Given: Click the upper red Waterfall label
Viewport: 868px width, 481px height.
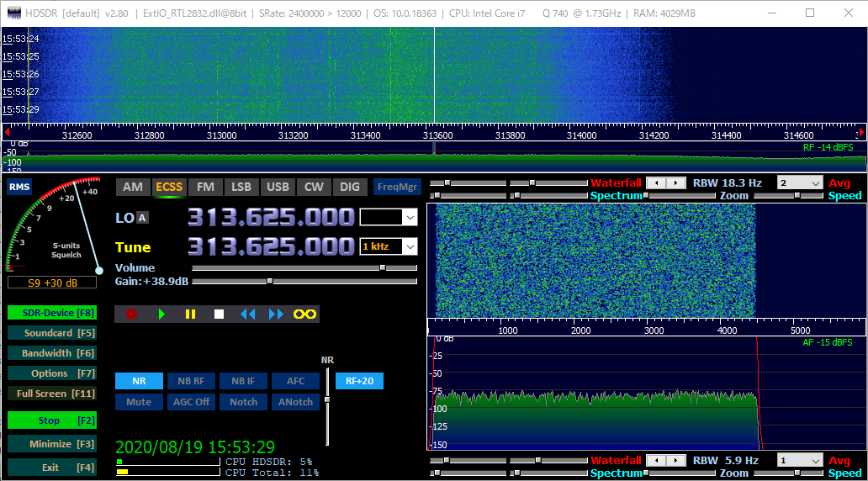Looking at the screenshot, I should [x=616, y=183].
